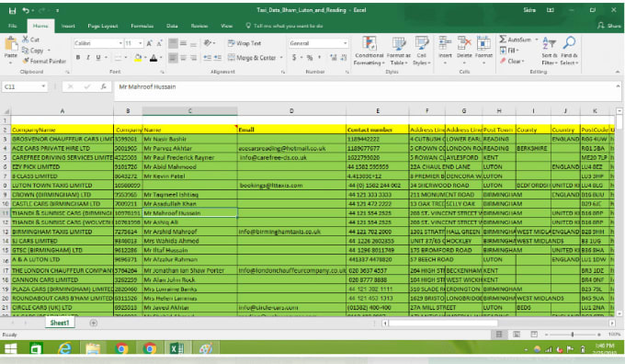Open Conditional Formatting menu

[369, 51]
